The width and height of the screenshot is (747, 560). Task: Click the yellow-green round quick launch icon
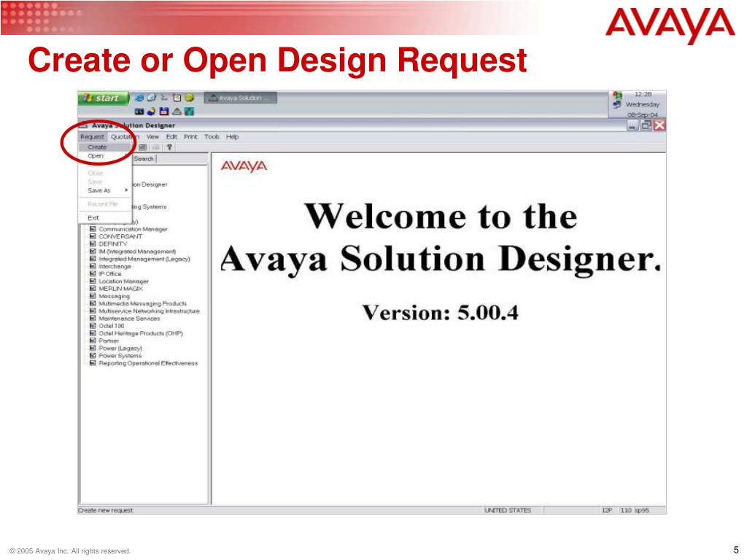pos(190,98)
